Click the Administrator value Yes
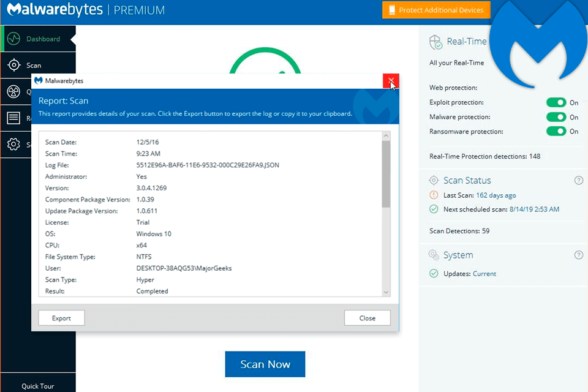The image size is (588, 392). 141,176
